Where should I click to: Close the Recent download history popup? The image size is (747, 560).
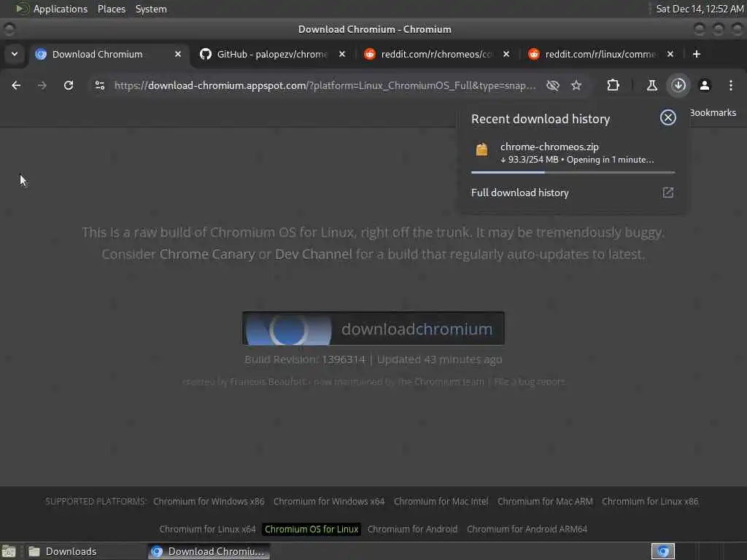point(668,117)
